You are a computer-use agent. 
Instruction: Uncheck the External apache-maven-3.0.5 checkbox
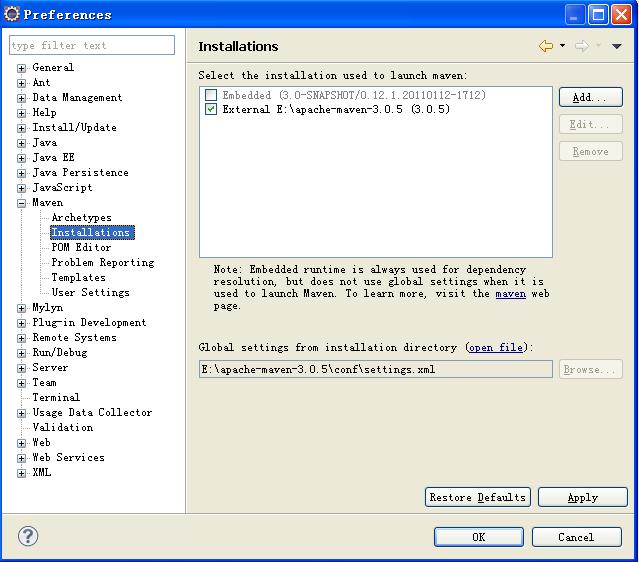[211, 109]
